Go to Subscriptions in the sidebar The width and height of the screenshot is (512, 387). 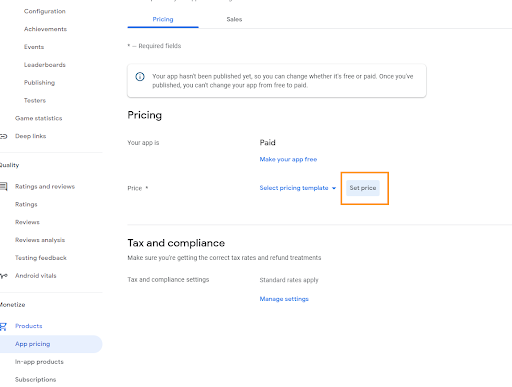pyautogui.click(x=35, y=379)
